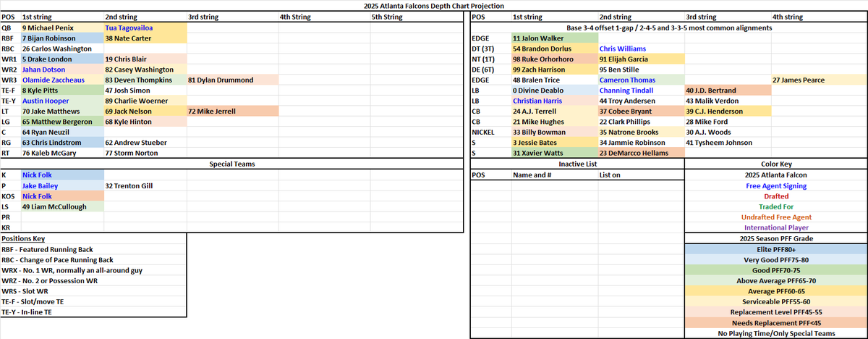Select the '0 Divine Deablo' LB cell
868x339 pixels.
(554, 91)
